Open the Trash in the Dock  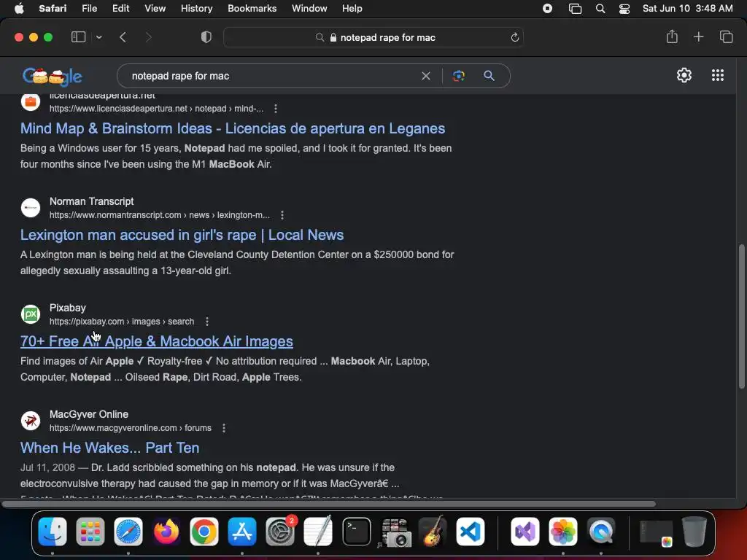[x=694, y=532]
